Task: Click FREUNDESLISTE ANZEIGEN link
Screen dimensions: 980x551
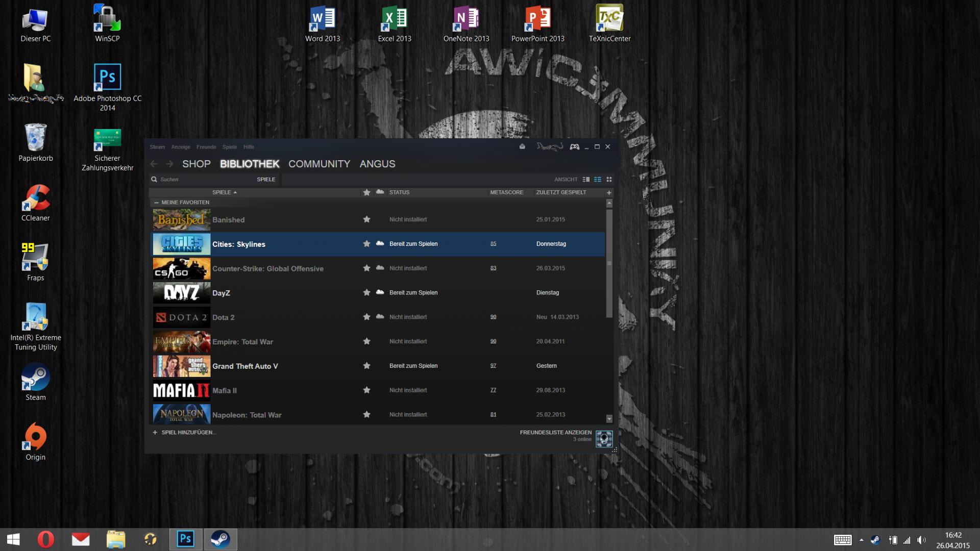Action: 556,432
